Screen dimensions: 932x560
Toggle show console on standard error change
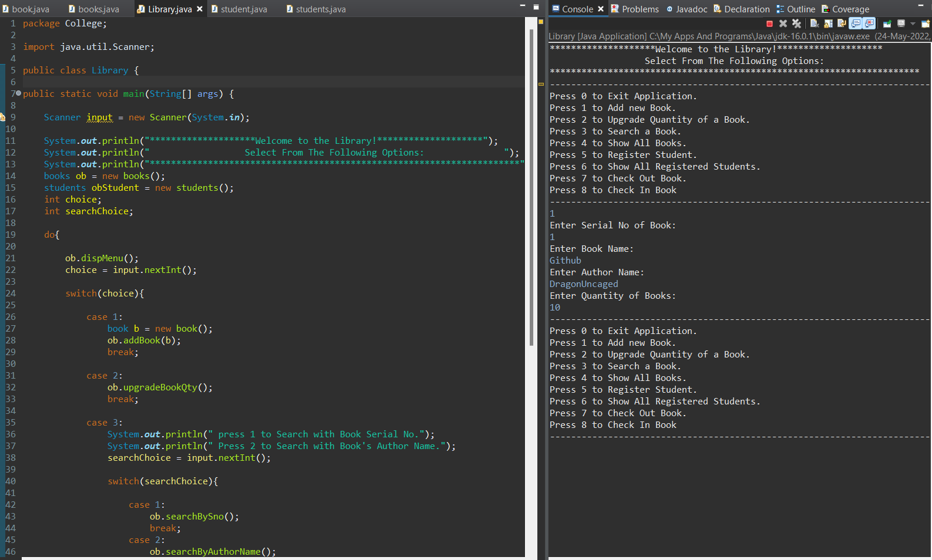pyautogui.click(x=869, y=23)
